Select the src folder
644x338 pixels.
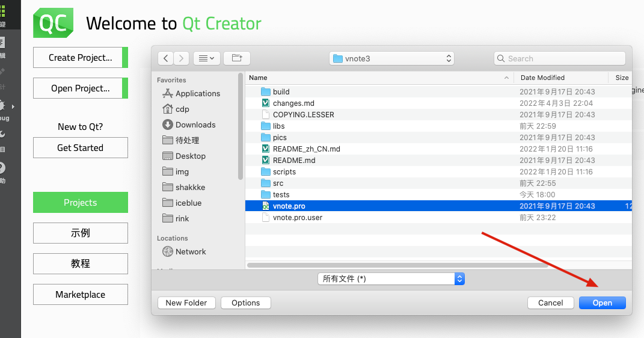438,183
